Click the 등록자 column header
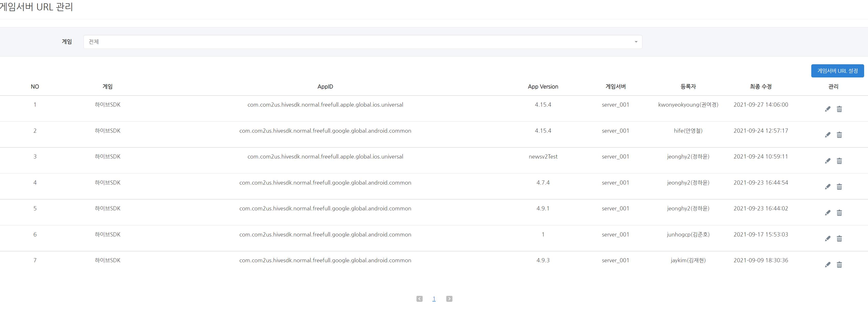The image size is (868, 309). tap(688, 87)
